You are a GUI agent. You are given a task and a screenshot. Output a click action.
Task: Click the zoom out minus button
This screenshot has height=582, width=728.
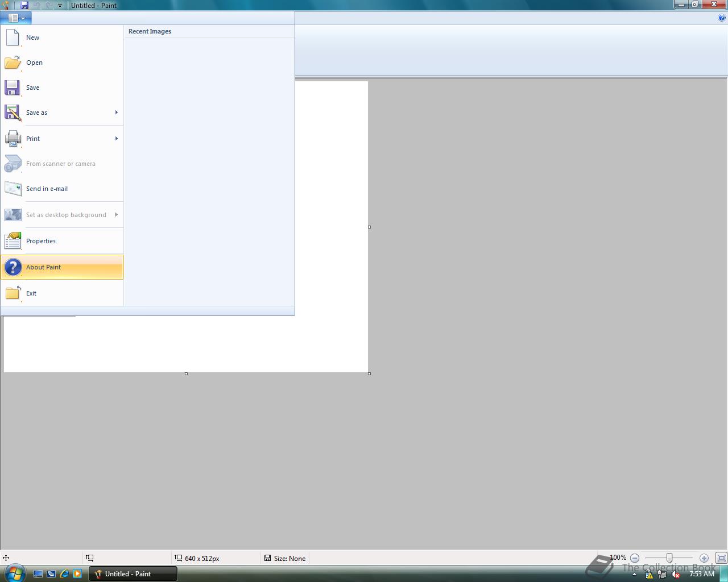coord(635,558)
